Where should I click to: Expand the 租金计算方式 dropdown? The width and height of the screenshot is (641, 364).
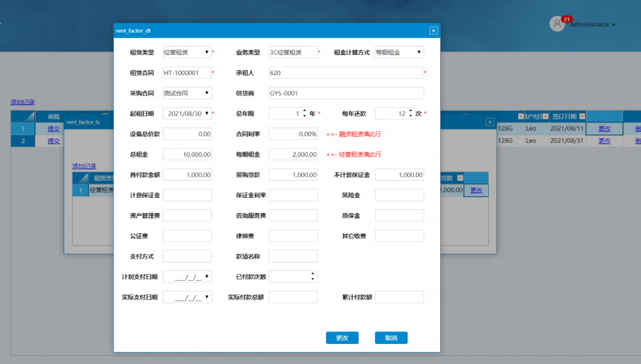419,53
